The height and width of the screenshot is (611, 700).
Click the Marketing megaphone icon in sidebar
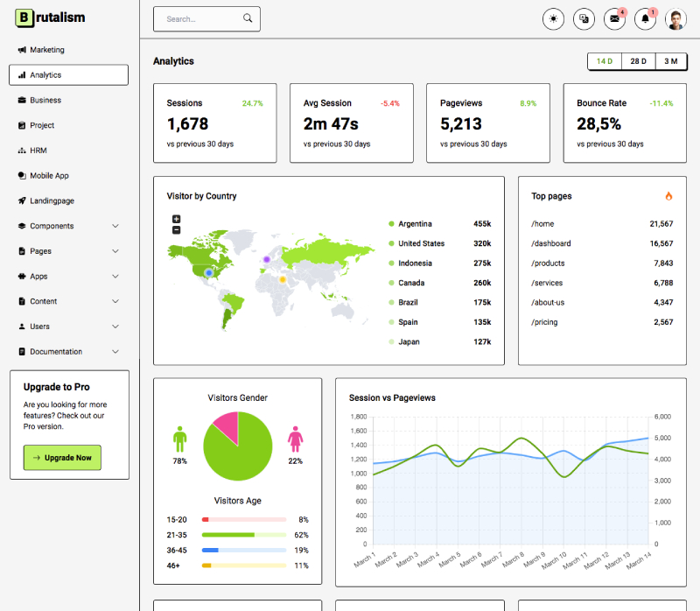[x=23, y=50]
